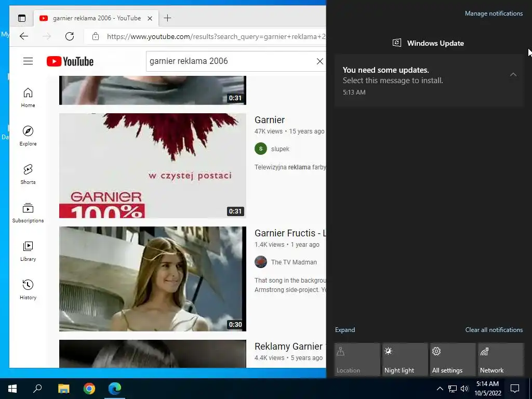The height and width of the screenshot is (399, 532).
Task: Click the 'Telewizyjna reklama farby' description
Action: [290, 167]
